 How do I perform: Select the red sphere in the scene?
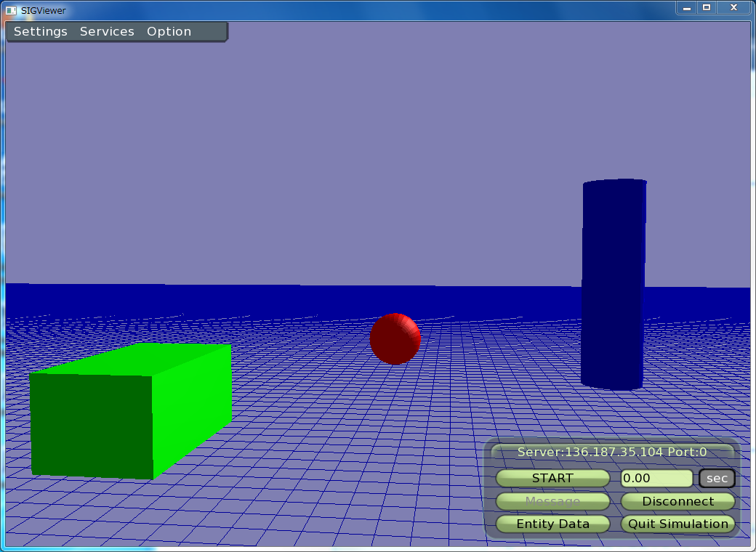pos(395,339)
